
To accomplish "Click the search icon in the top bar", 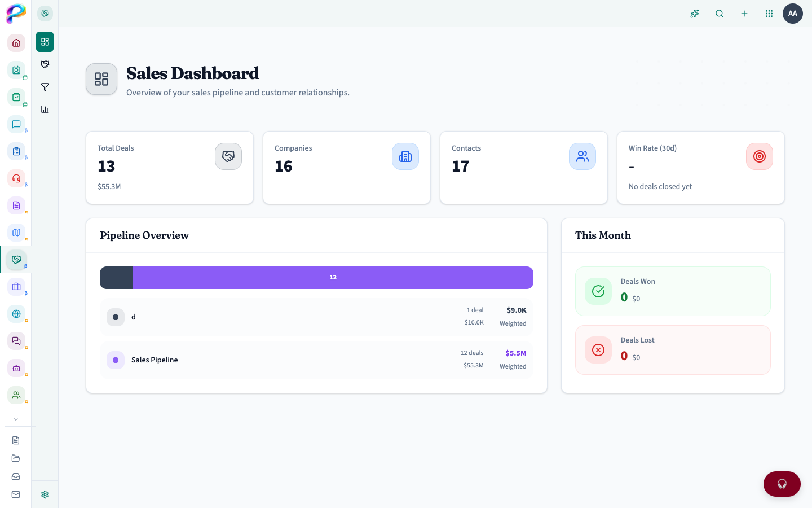I will pyautogui.click(x=720, y=14).
